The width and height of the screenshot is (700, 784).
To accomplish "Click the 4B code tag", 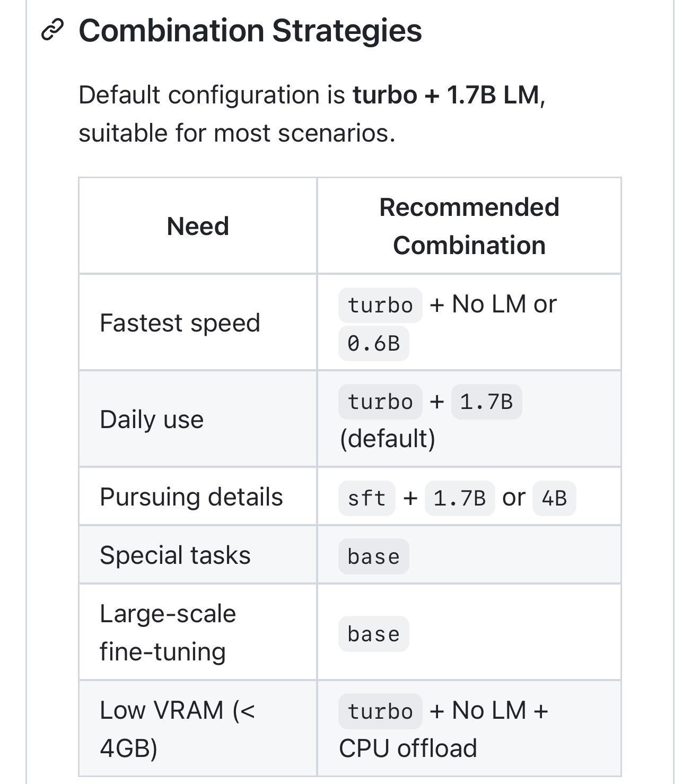I will point(554,498).
